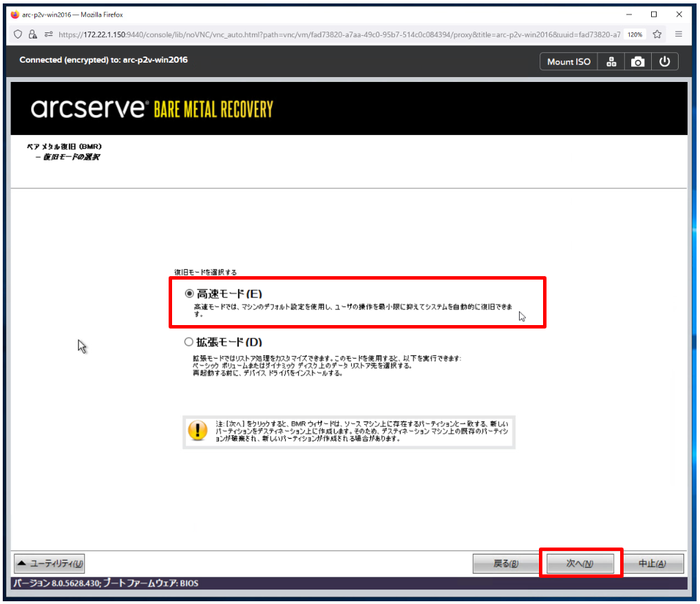Click the network connections icon in console bar
Viewport: 700px width, 604px height.
[611, 62]
